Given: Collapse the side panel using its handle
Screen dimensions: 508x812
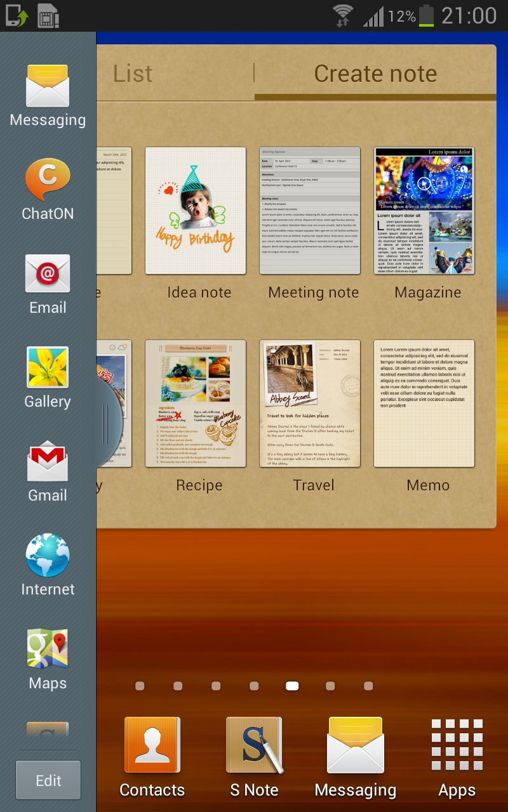Looking at the screenshot, I should (107, 424).
